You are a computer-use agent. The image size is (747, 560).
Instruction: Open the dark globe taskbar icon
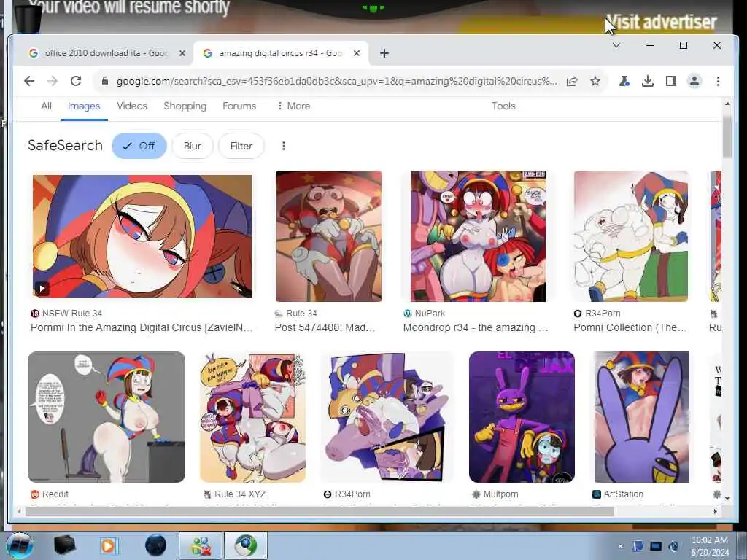pos(156,545)
